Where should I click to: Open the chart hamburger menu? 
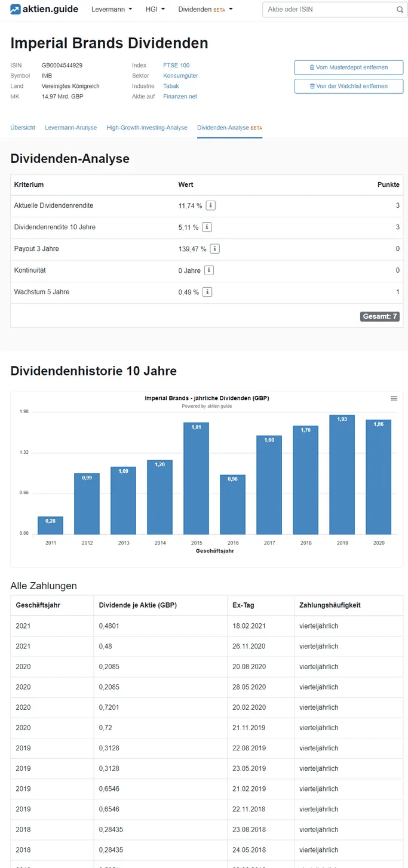[x=394, y=398]
